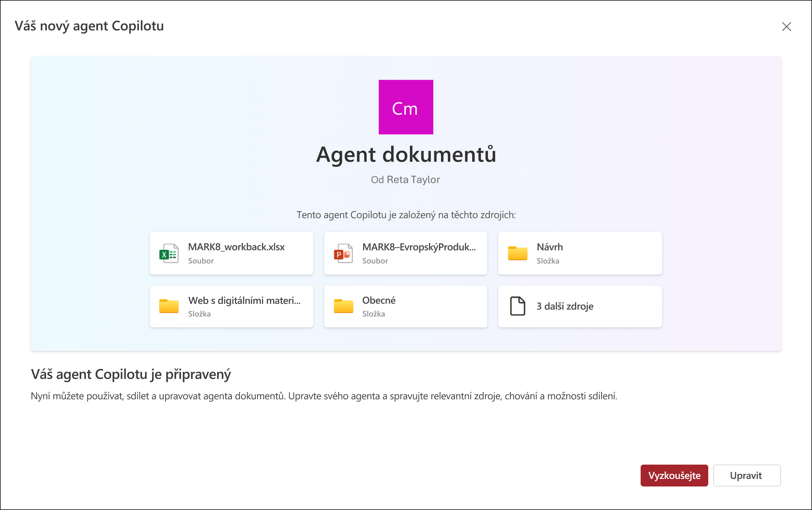Click the Web s digitálními folder icon
The height and width of the screenshot is (510, 812).
[x=169, y=306]
